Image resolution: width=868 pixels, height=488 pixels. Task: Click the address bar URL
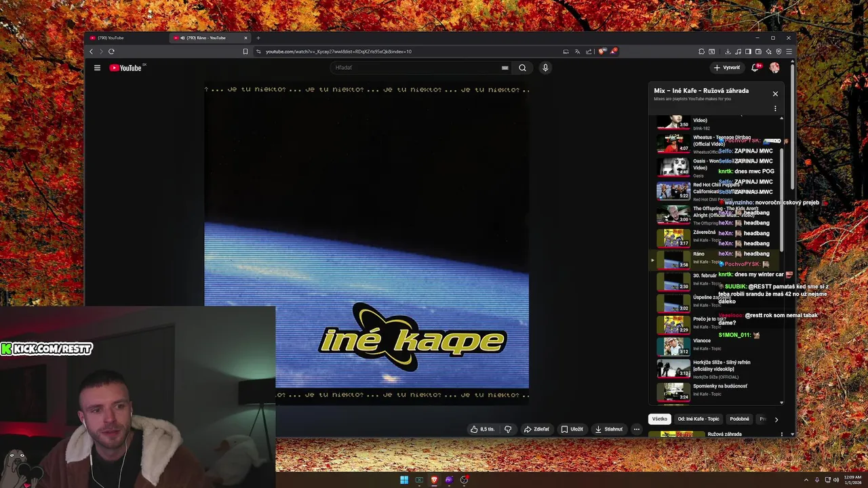[338, 52]
